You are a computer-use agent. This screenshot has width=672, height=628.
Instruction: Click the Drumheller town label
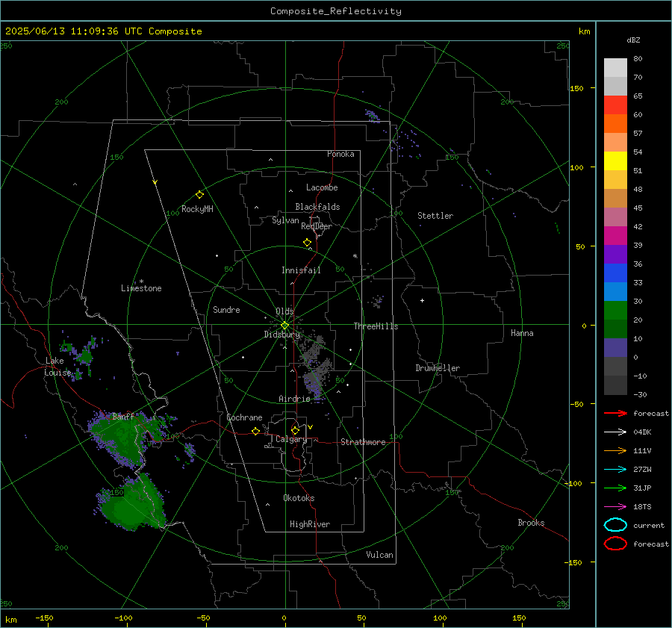(438, 368)
